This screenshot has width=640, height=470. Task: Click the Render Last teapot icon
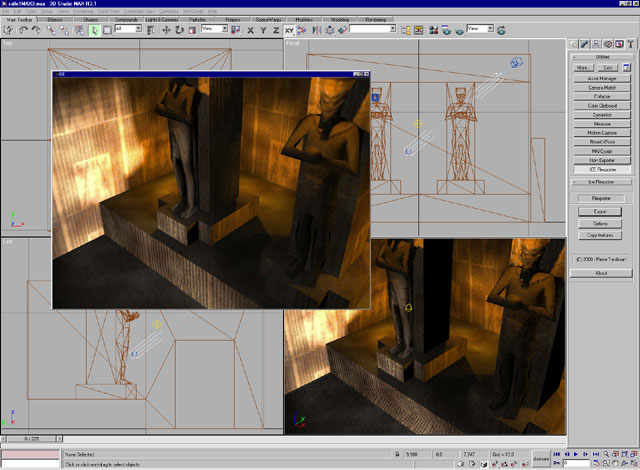[x=501, y=30]
